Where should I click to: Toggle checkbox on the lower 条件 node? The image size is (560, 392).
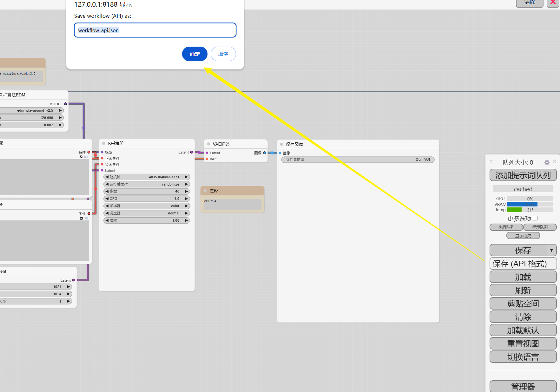point(81,218)
